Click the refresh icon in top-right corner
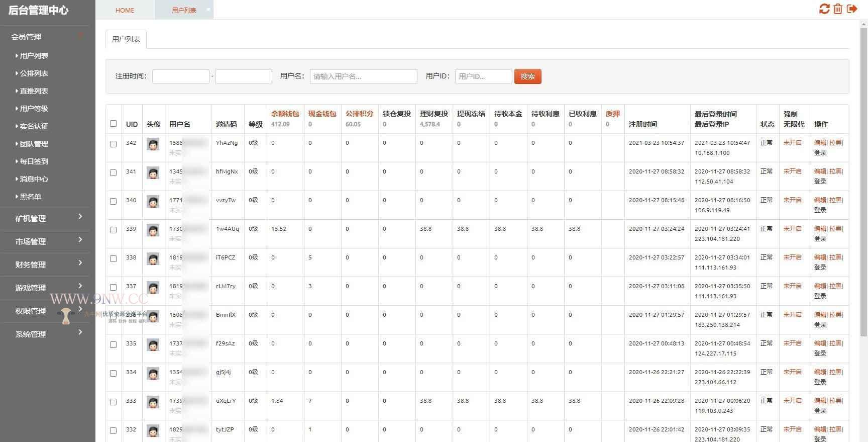The image size is (868, 442). (824, 9)
